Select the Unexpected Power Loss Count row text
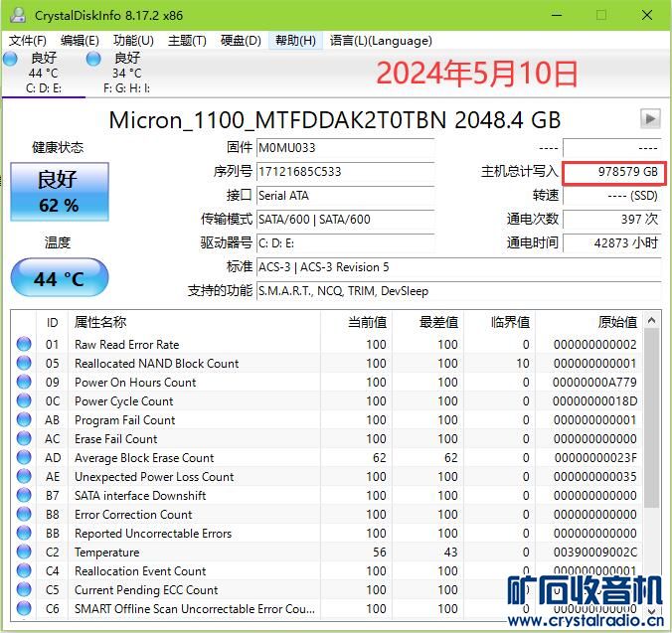This screenshot has width=672, height=633. [154, 477]
